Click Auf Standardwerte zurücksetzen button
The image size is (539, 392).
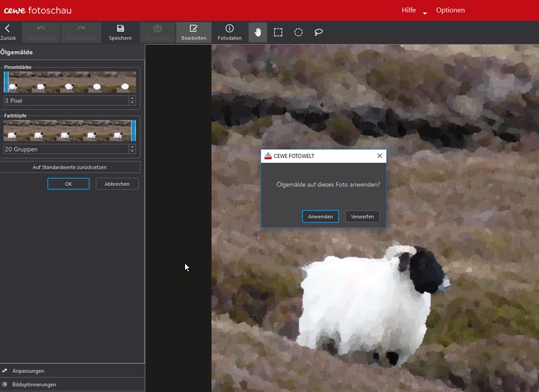point(69,167)
